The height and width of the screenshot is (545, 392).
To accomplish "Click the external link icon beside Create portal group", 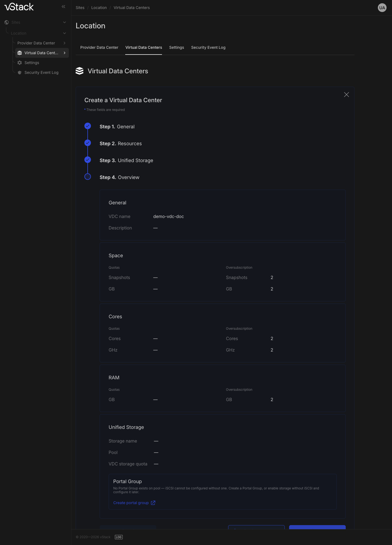I will point(153,503).
